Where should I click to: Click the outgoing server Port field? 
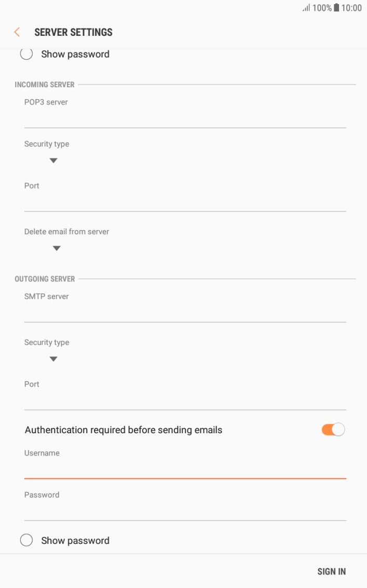point(185,400)
